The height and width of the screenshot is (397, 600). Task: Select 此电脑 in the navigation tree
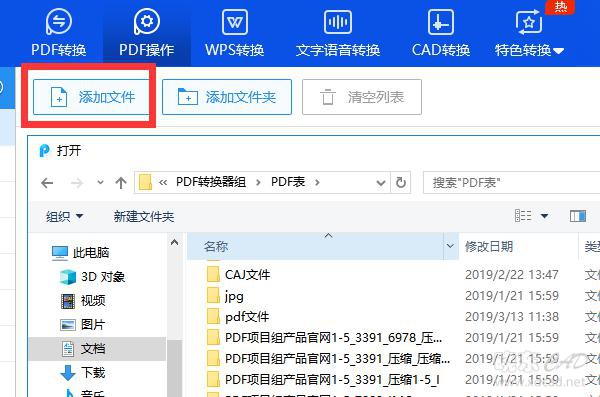click(81, 253)
